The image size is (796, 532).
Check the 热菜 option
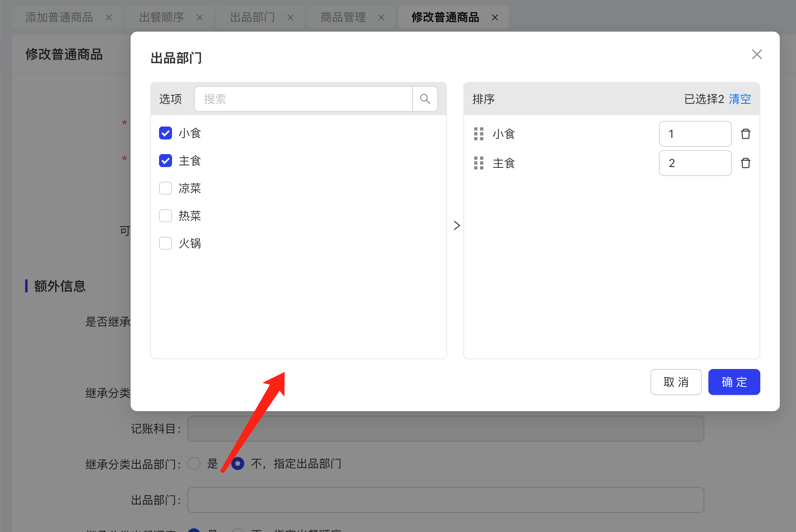click(166, 216)
